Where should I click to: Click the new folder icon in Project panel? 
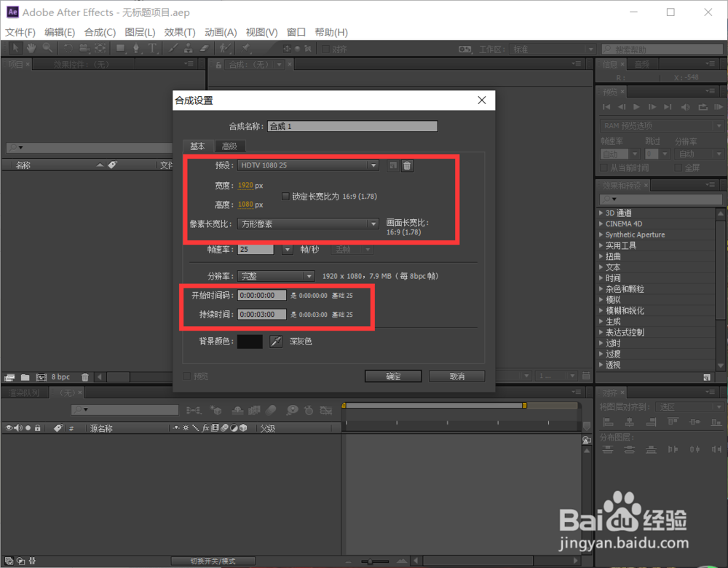click(x=25, y=377)
